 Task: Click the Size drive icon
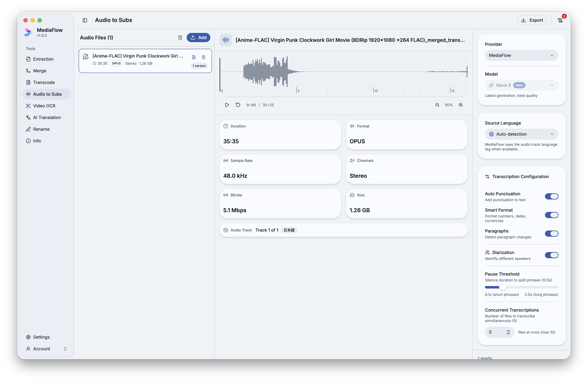point(352,195)
